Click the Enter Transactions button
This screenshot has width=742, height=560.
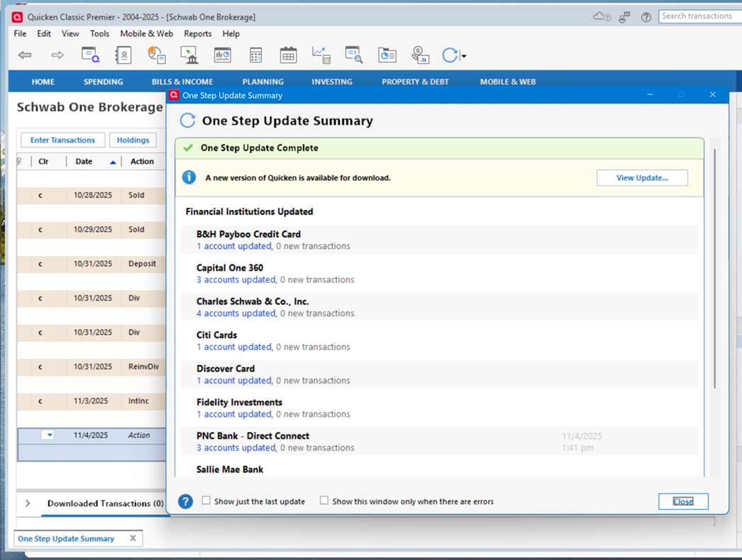63,140
